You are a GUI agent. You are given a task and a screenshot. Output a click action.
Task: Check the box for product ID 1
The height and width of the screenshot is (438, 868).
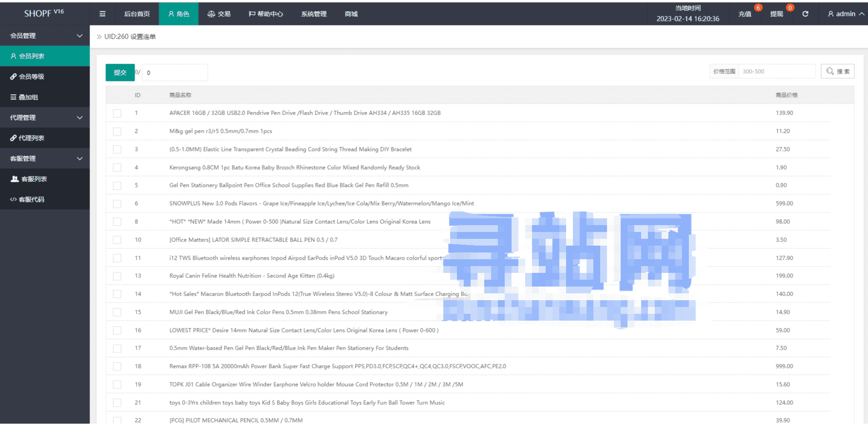(117, 113)
